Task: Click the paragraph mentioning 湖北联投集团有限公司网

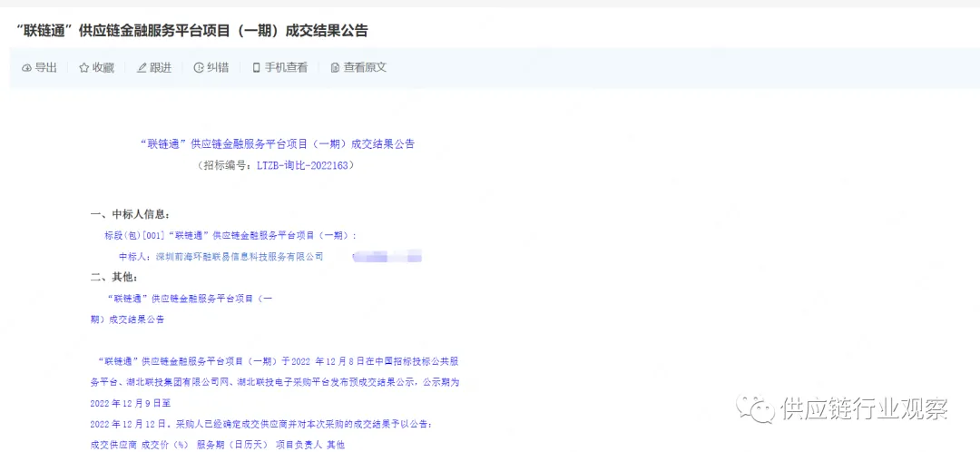Action: tap(275, 382)
